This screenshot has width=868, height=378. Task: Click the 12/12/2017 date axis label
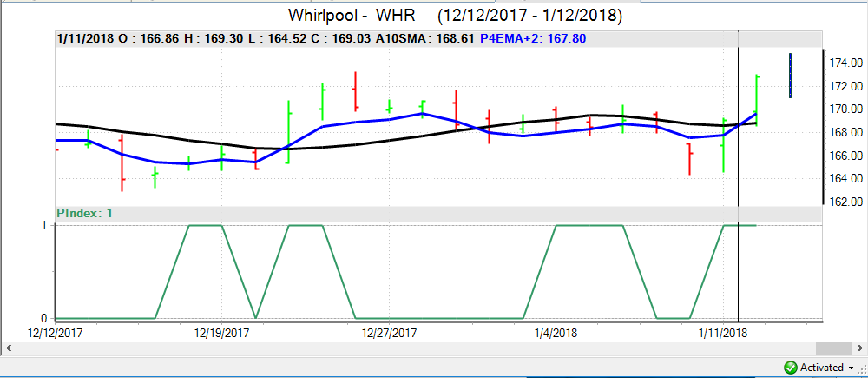tap(56, 333)
